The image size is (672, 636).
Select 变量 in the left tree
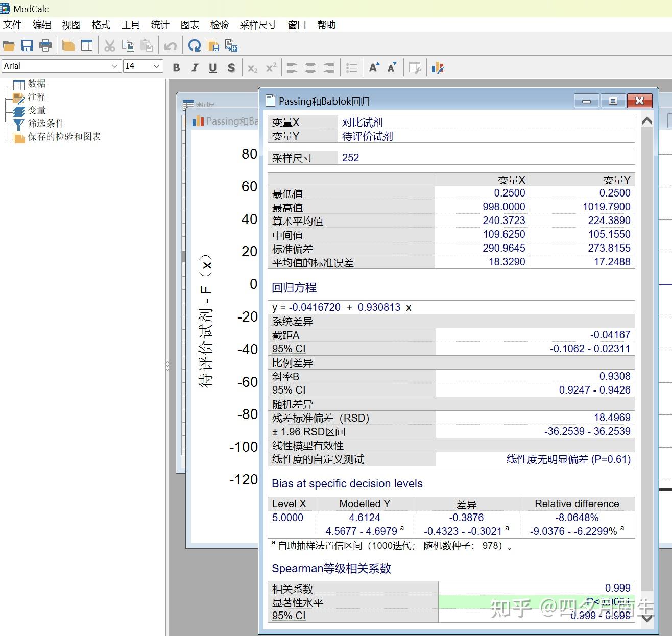coord(37,110)
